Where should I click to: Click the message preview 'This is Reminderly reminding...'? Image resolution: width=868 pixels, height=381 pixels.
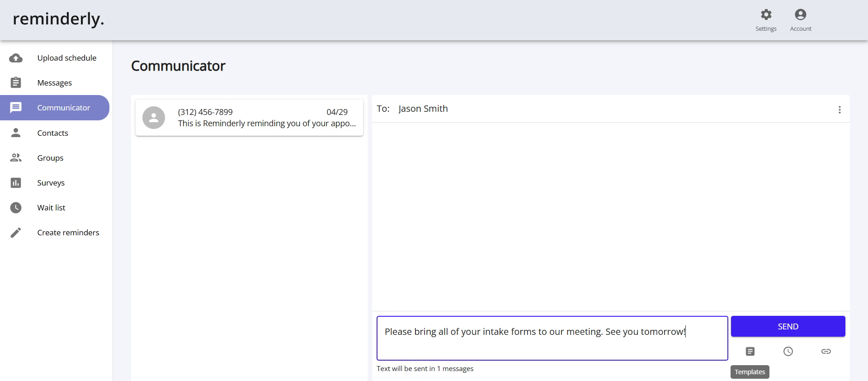(x=267, y=124)
